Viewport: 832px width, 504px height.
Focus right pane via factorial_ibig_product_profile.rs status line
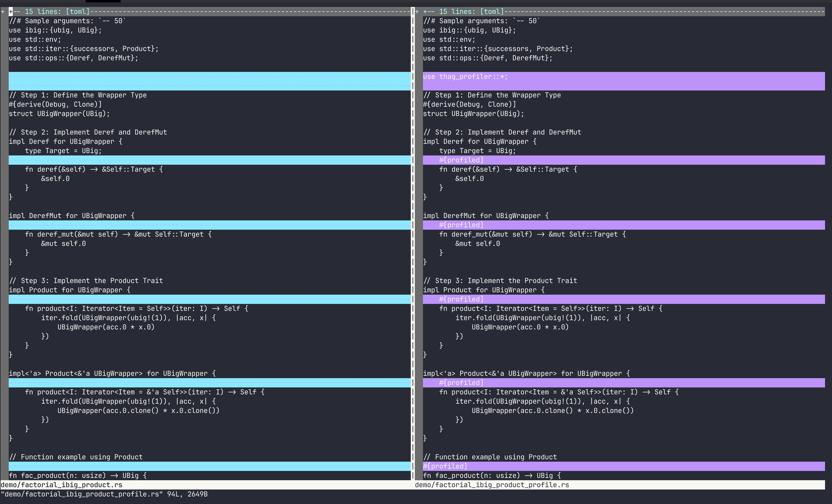tap(492, 485)
